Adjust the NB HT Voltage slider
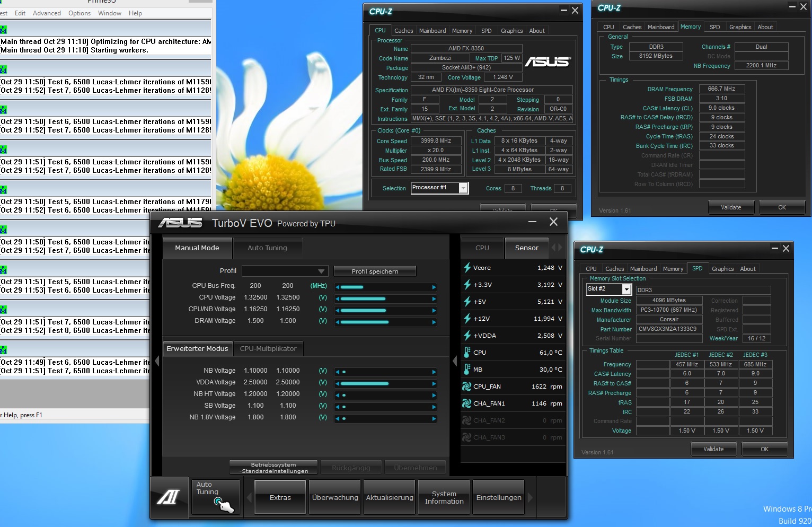 coord(385,395)
